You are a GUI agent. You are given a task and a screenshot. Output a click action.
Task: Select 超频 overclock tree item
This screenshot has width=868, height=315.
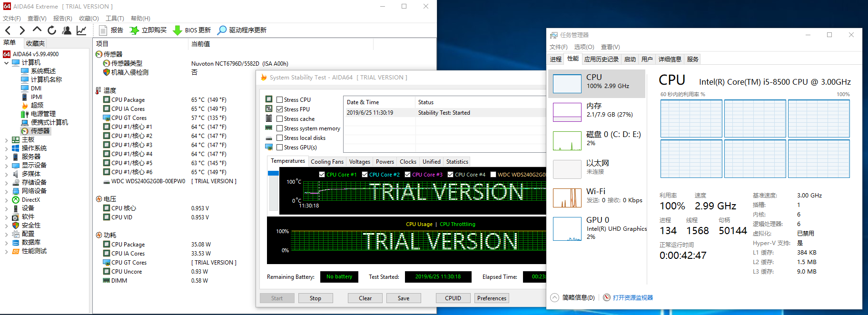[x=37, y=105]
